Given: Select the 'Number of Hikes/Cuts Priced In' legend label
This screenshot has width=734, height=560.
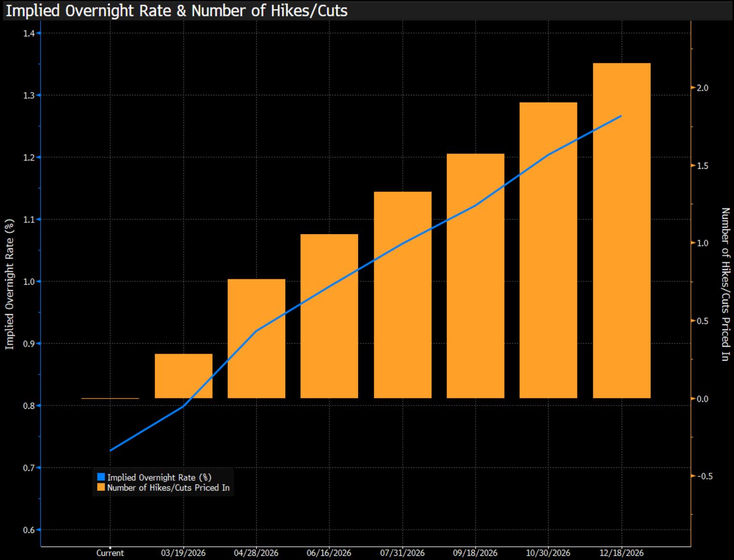Looking at the screenshot, I should pos(168,488).
